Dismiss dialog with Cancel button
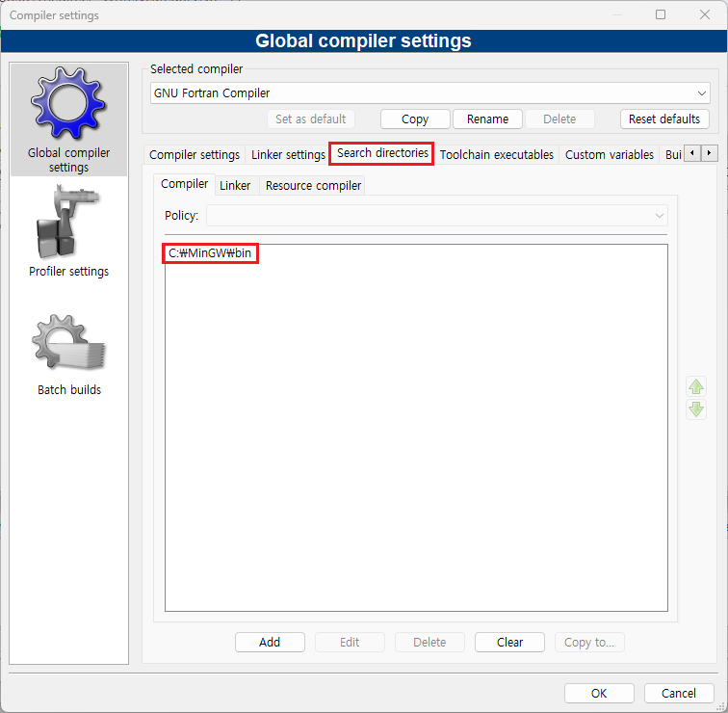This screenshot has height=713, width=728. point(679,693)
